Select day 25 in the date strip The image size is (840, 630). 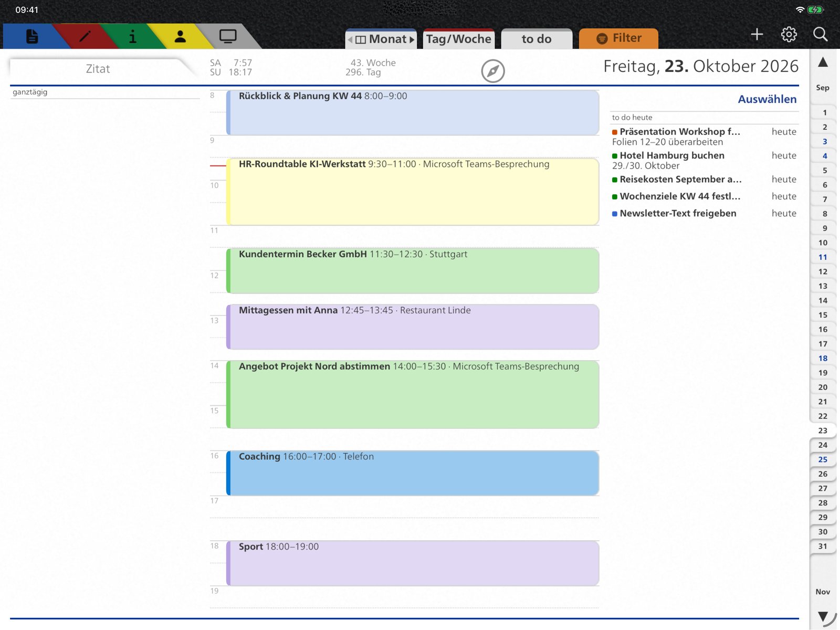click(823, 459)
